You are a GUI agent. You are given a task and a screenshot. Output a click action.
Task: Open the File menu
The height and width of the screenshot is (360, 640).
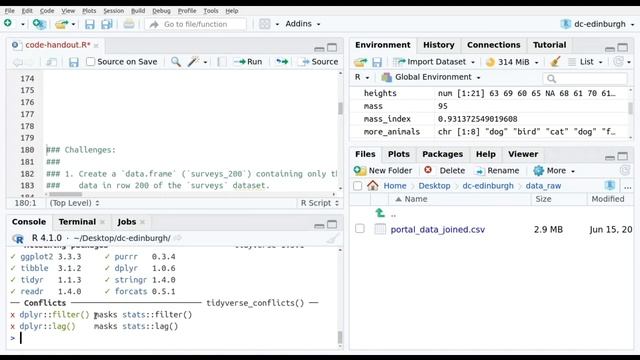[9, 11]
